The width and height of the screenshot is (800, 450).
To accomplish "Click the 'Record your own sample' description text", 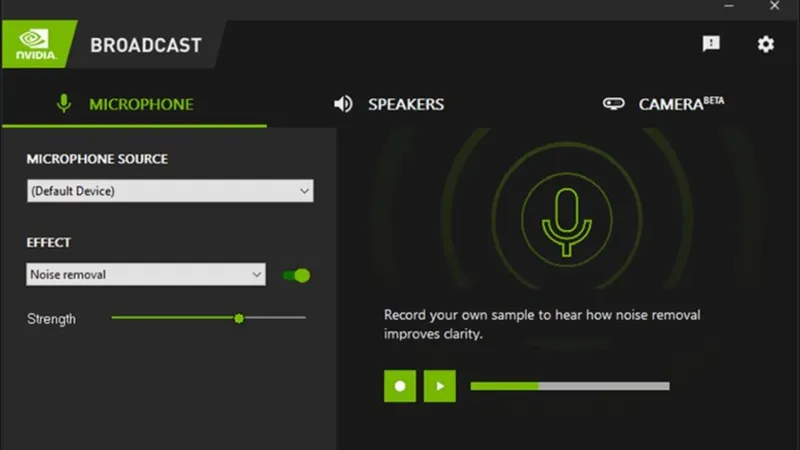I will [x=542, y=324].
